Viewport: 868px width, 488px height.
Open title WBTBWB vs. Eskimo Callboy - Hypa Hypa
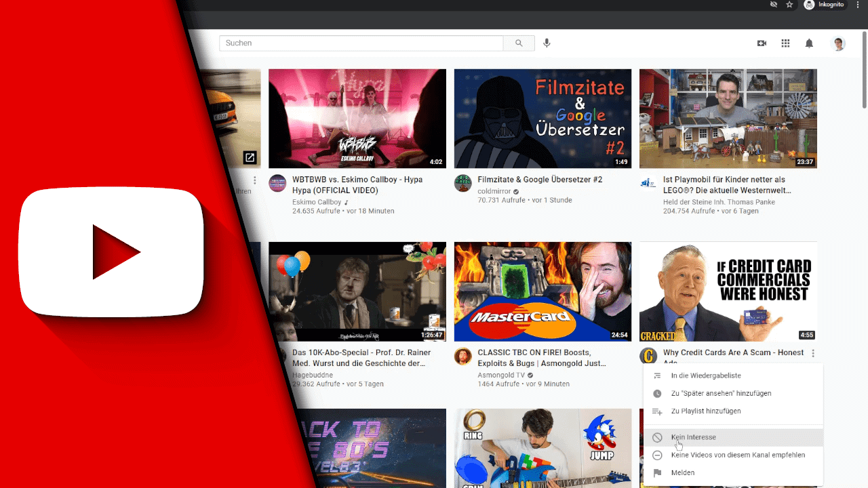(x=357, y=185)
